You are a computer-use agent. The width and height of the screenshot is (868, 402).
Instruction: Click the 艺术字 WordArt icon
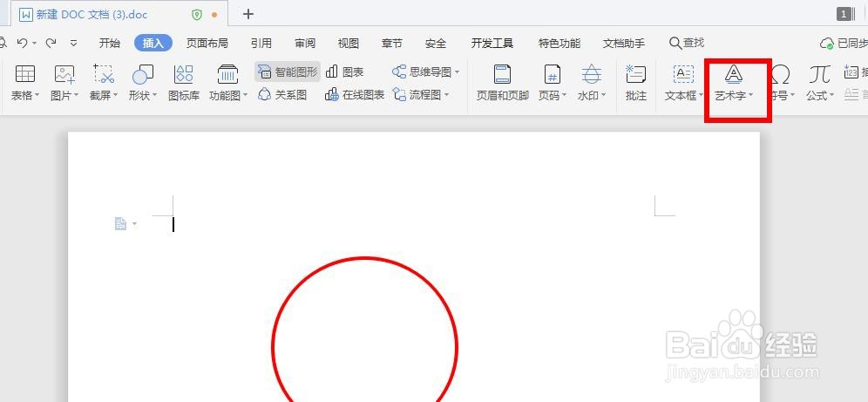pos(734,74)
